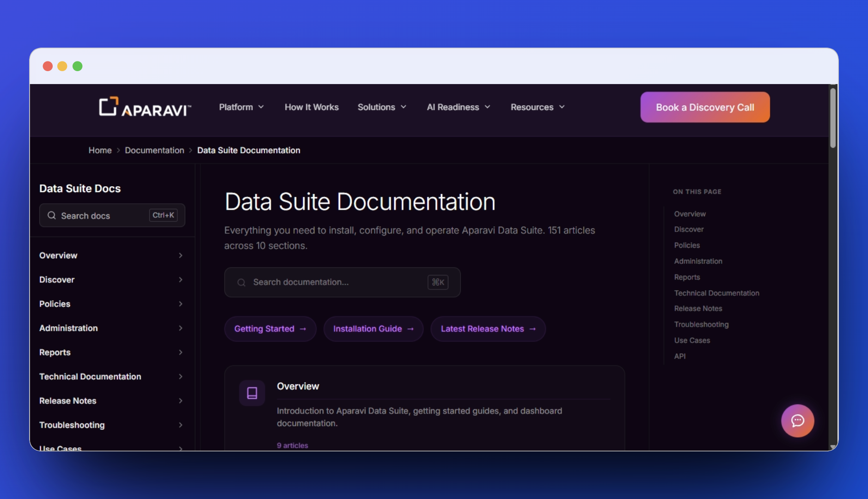Select Discover in sidebar navigation
Screen dimensions: 868x499
57,280
